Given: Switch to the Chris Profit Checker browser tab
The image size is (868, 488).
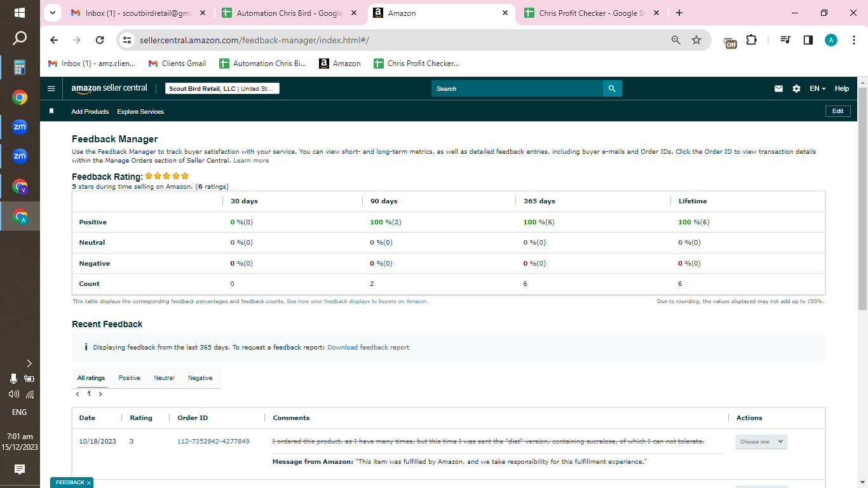Looking at the screenshot, I should pos(591,13).
